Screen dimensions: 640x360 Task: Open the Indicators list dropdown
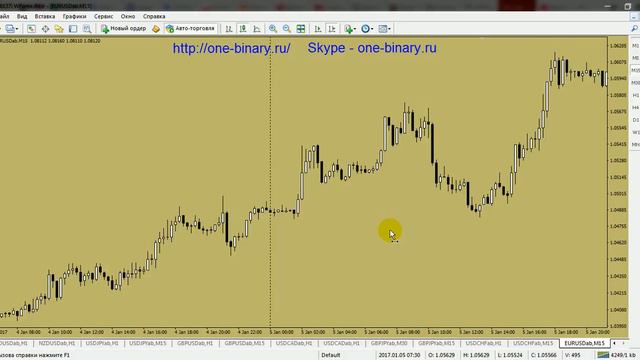point(350,29)
